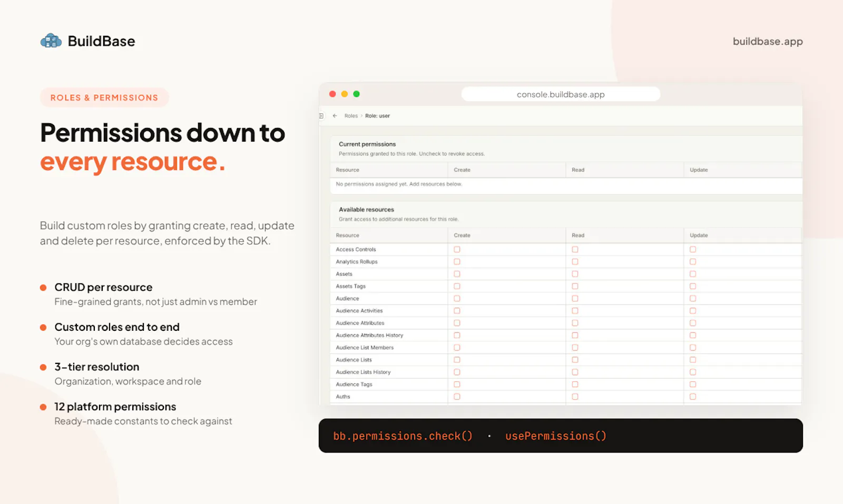Click the Audience Attributes History resource name
Viewport: 843px width, 504px height.
tap(369, 335)
